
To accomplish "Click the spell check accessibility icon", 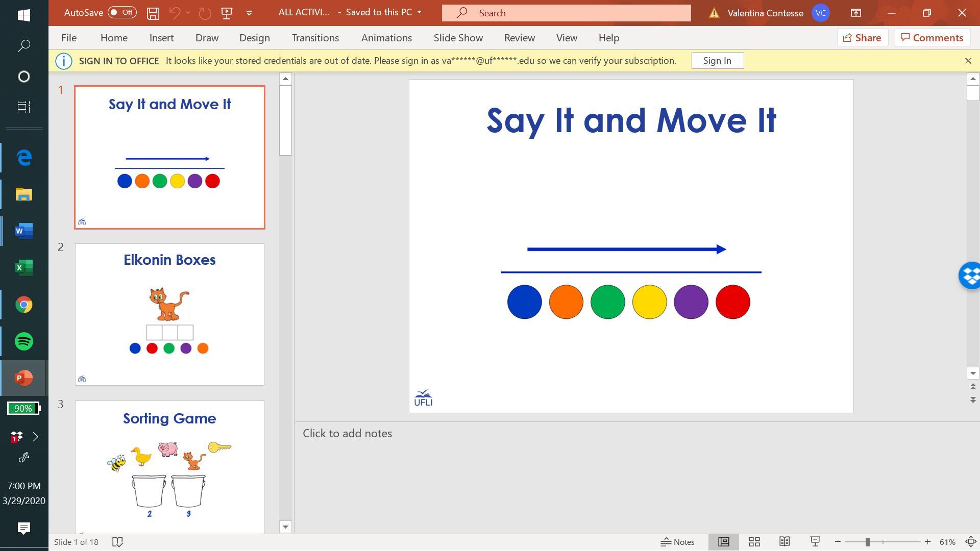I will [x=117, y=542].
